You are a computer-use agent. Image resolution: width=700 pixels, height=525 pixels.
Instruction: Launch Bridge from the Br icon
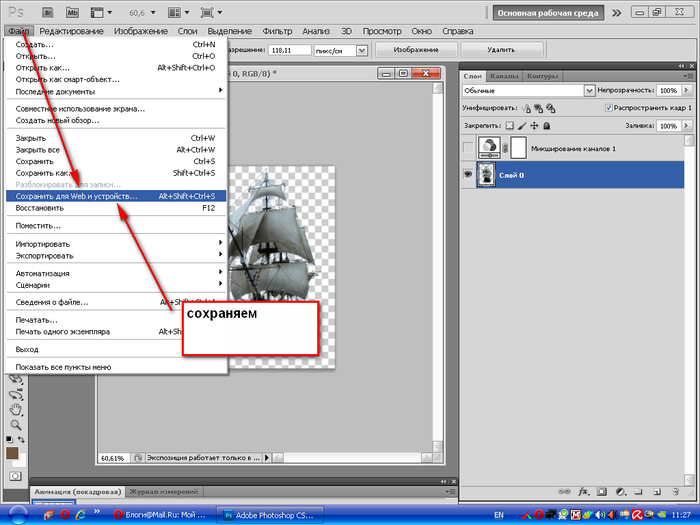click(46, 14)
